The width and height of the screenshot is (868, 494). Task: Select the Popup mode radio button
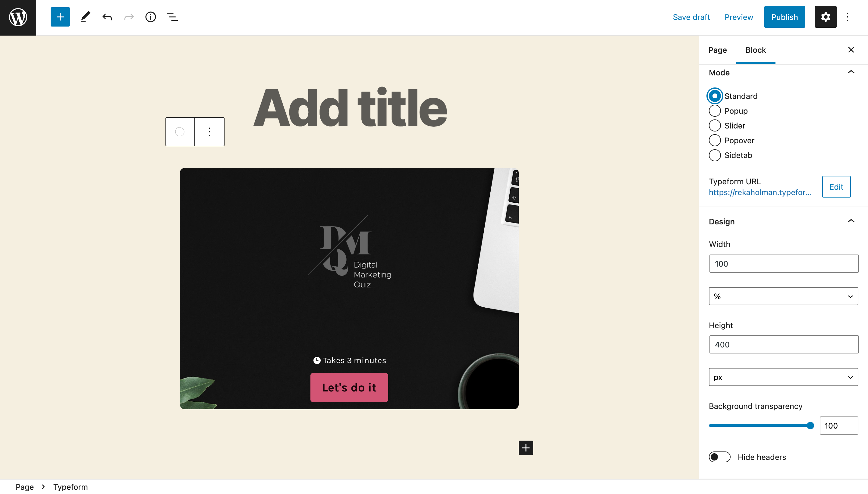(714, 111)
